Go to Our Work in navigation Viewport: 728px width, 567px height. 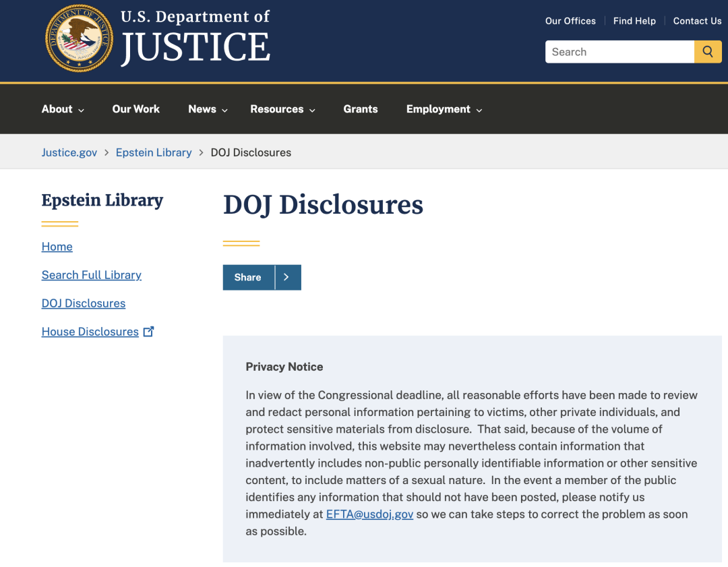tap(135, 109)
